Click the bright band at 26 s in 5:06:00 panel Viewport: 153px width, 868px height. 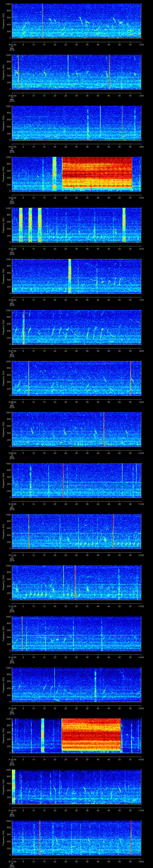click(x=70, y=276)
